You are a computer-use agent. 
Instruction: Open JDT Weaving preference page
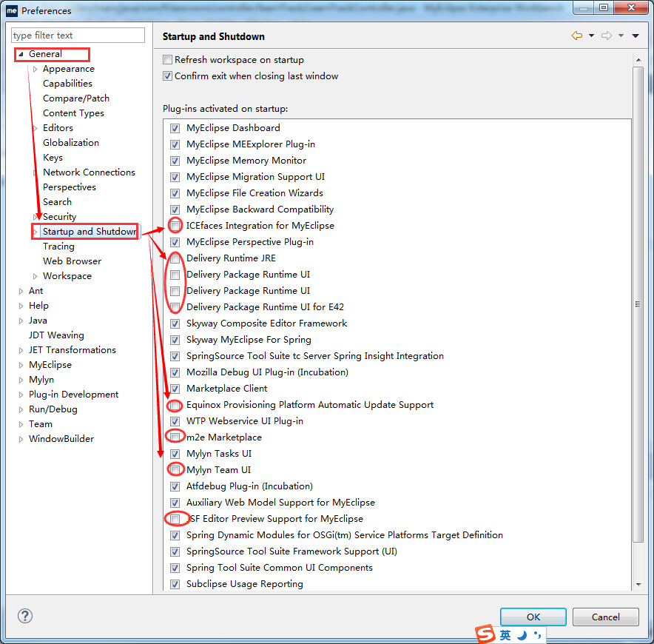pos(56,335)
